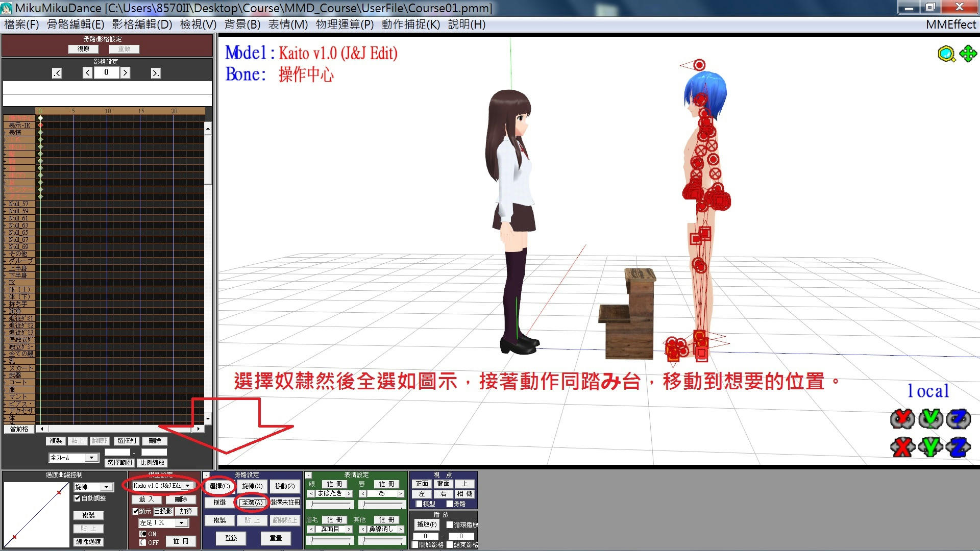980x551 pixels.
Task: Step back one frame with the < button
Action: pos(88,73)
